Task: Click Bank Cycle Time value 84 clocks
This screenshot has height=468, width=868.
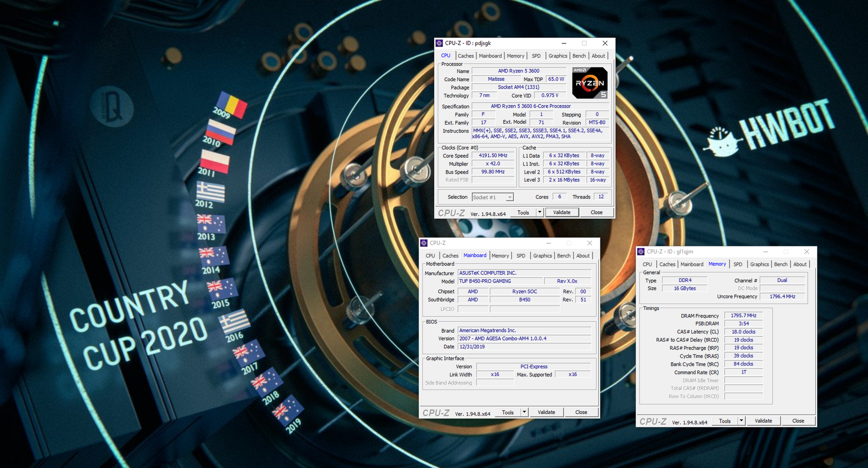Action: click(x=744, y=364)
